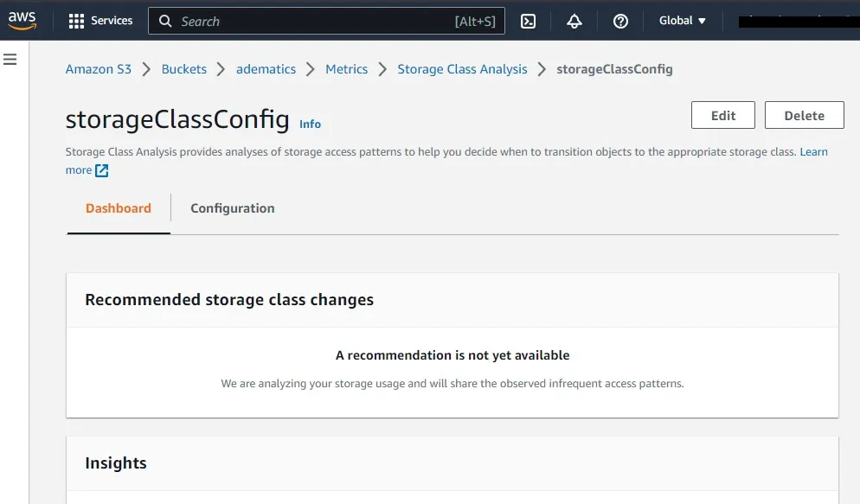Image resolution: width=860 pixels, height=504 pixels.
Task: Open the notifications bell
Action: point(574,22)
